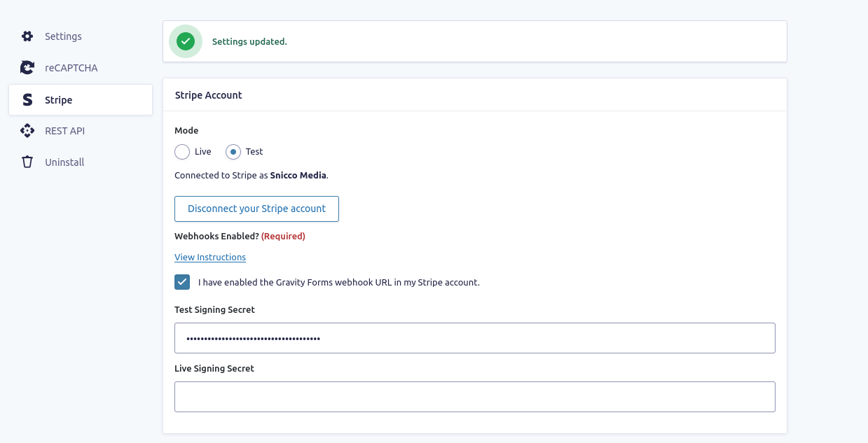Focus the Test Signing Secret field

pyautogui.click(x=475, y=338)
